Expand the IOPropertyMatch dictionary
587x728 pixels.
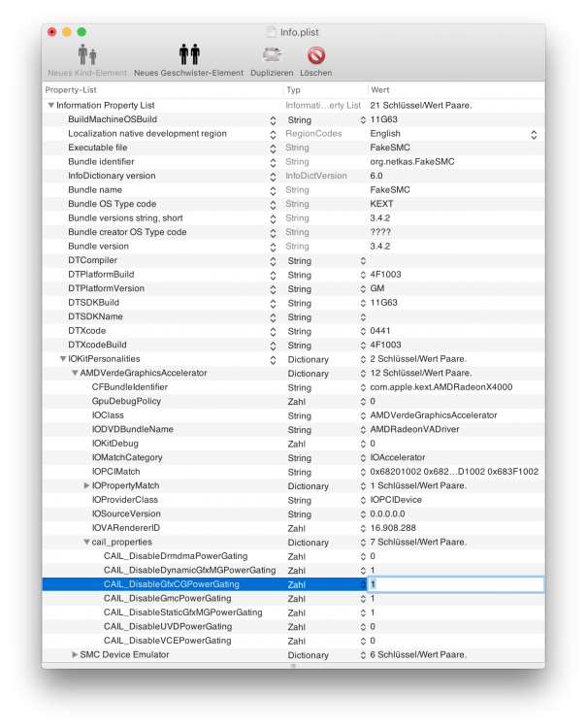86,485
